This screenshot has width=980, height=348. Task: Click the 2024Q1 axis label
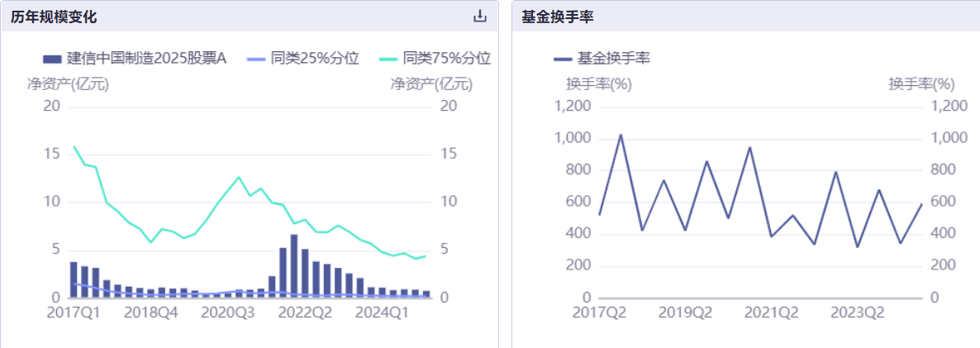[x=382, y=312]
